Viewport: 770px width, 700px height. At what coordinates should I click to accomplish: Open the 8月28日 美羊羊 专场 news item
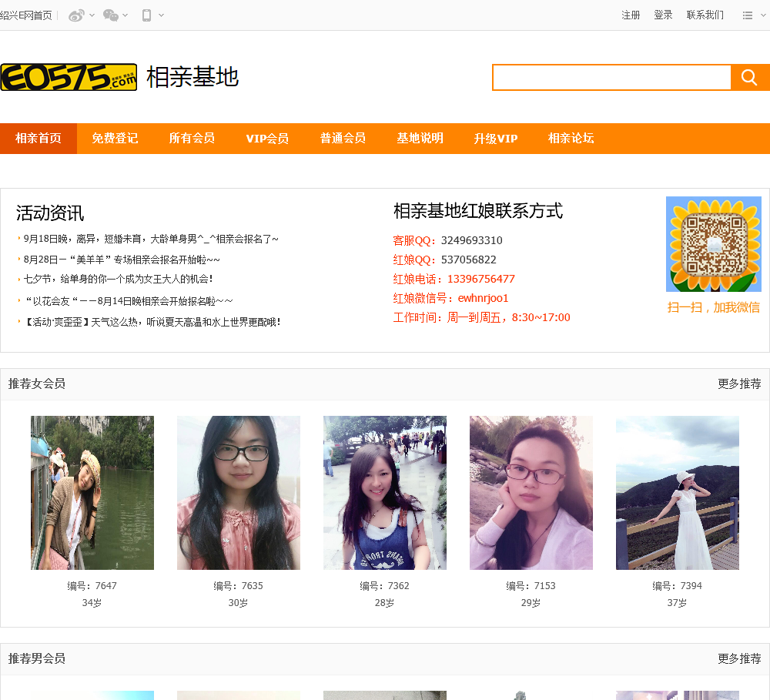pos(122,260)
